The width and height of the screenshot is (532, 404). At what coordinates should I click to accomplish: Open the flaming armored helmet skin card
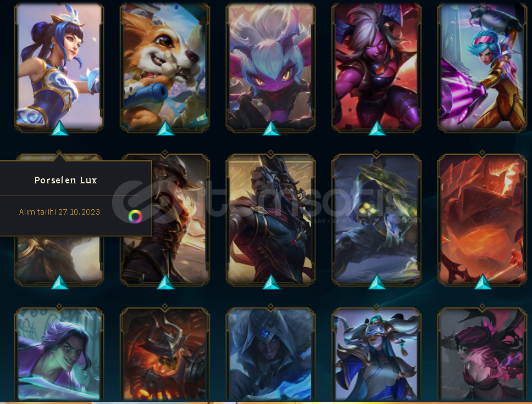[165, 354]
